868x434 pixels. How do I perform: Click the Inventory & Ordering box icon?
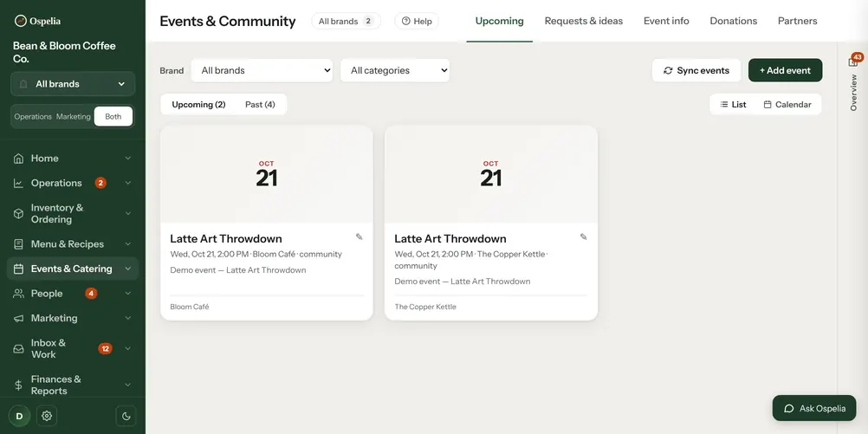click(x=18, y=214)
